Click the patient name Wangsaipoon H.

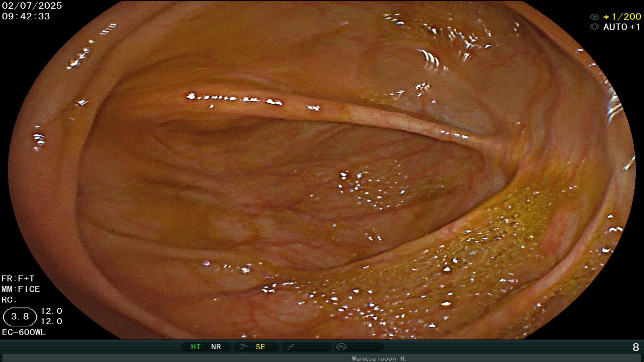(x=379, y=359)
